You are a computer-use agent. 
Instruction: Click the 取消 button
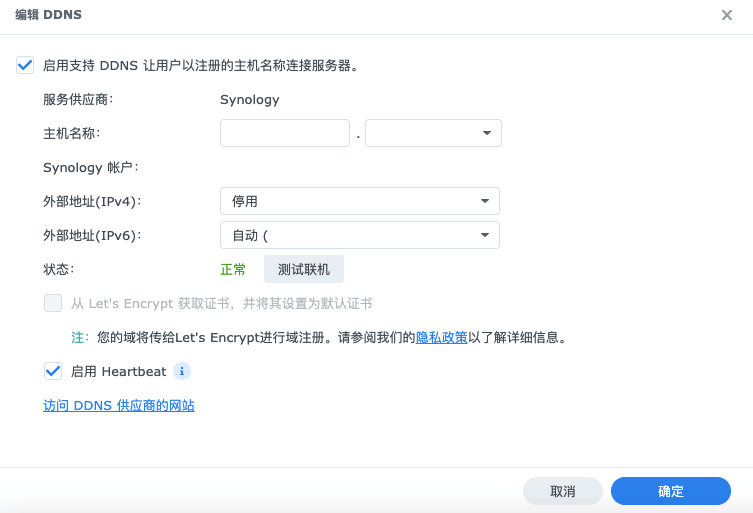click(x=562, y=491)
